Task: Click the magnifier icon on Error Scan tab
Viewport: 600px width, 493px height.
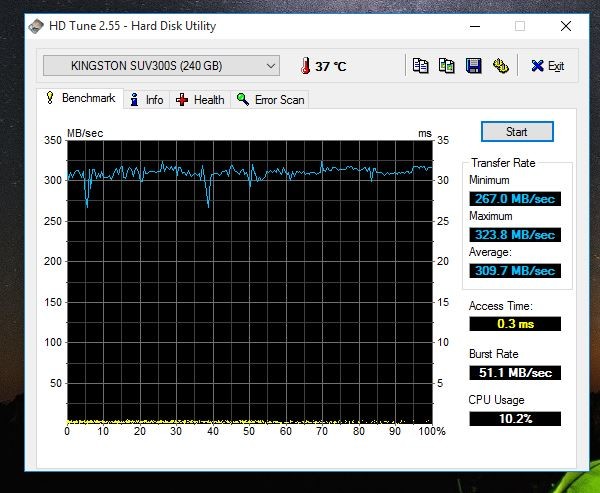Action: (x=243, y=100)
